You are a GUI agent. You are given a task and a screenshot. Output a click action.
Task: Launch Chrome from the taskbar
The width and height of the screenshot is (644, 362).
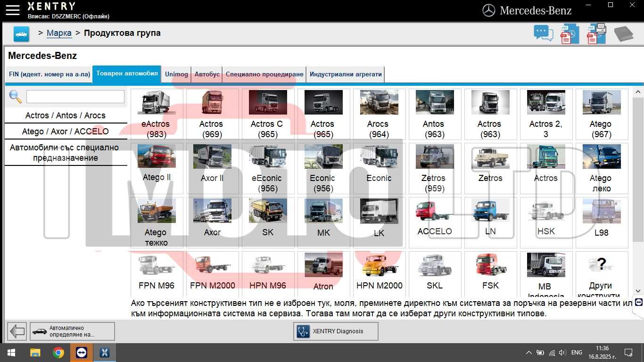click(58, 353)
